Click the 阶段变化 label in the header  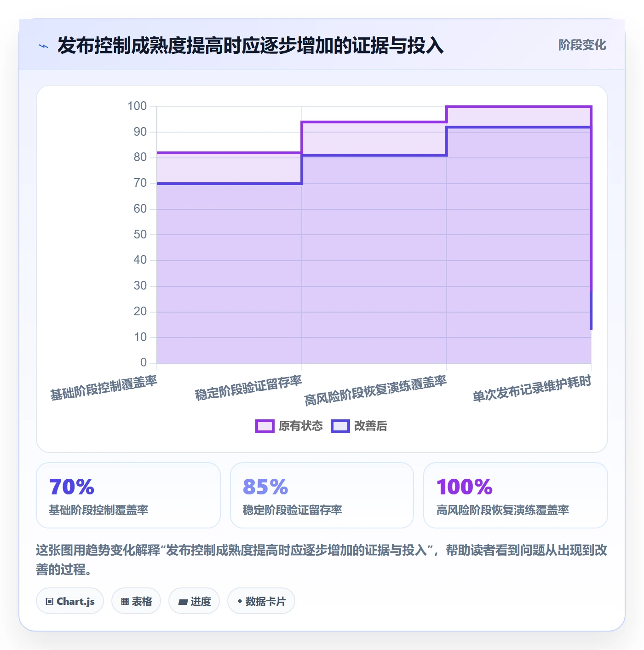582,45
